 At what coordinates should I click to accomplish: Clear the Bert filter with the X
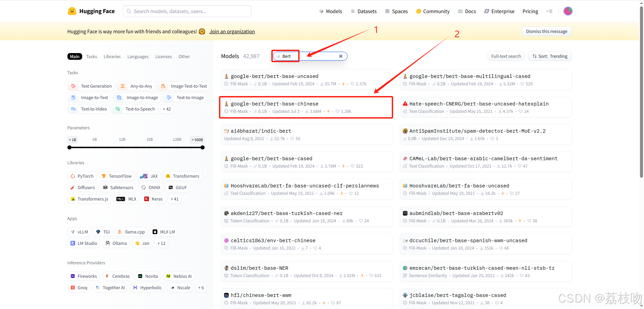pos(341,56)
